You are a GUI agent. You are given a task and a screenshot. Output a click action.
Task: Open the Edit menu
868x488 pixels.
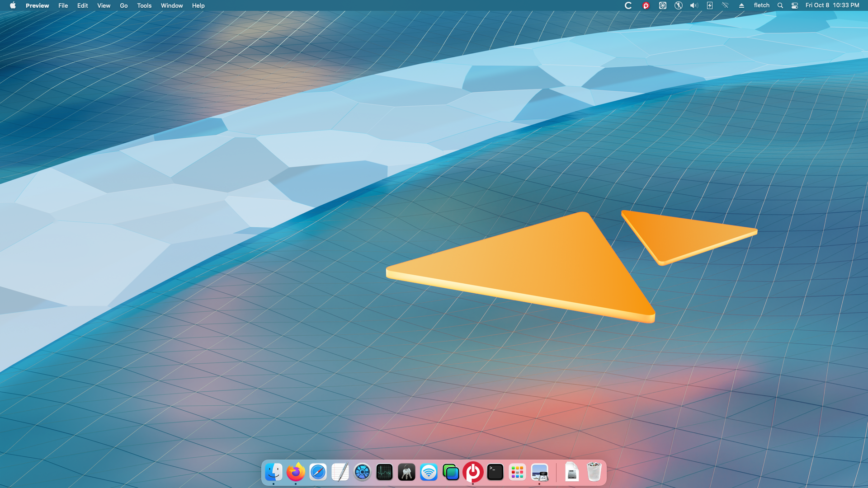pos(82,5)
